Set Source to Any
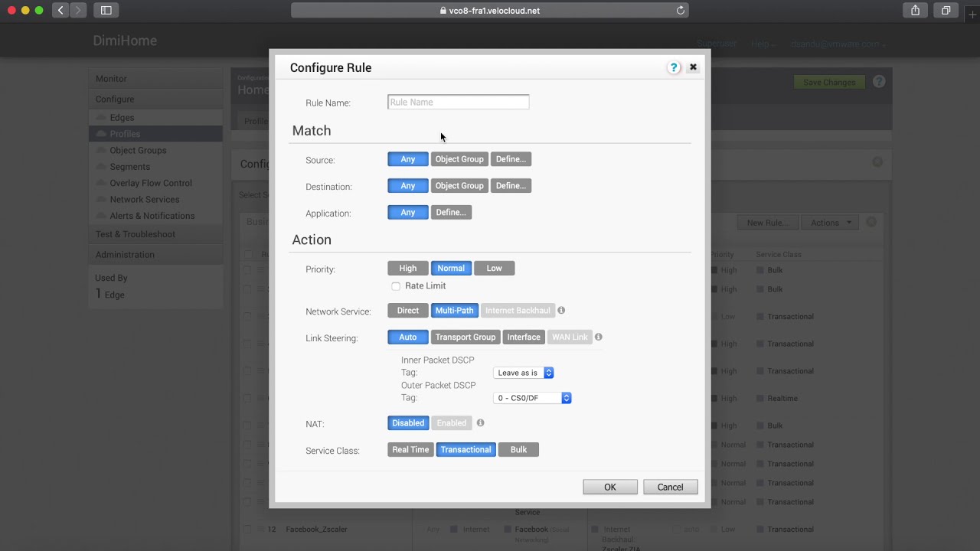 coord(408,159)
